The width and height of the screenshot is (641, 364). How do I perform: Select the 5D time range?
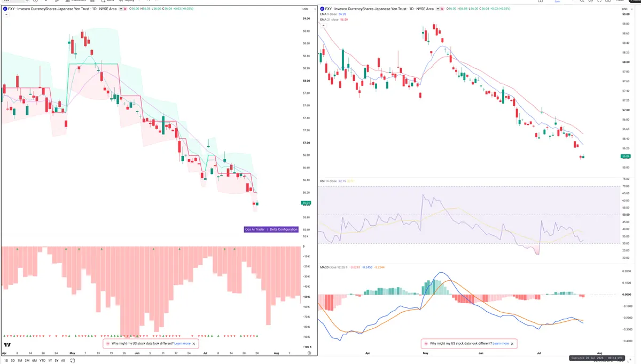13,360
